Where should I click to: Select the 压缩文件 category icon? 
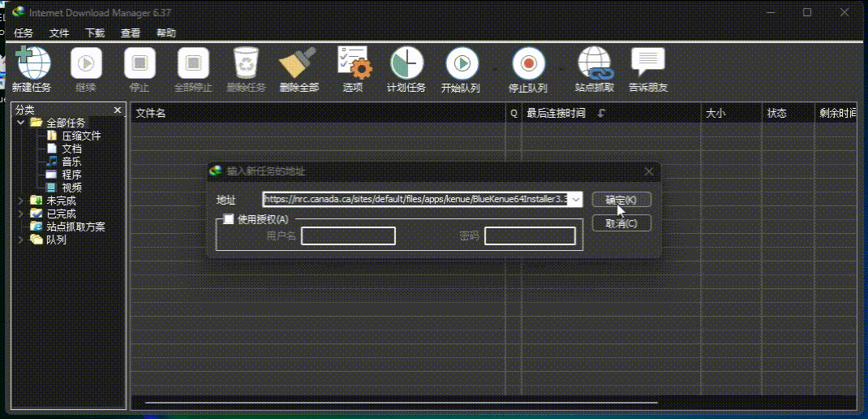click(x=51, y=136)
